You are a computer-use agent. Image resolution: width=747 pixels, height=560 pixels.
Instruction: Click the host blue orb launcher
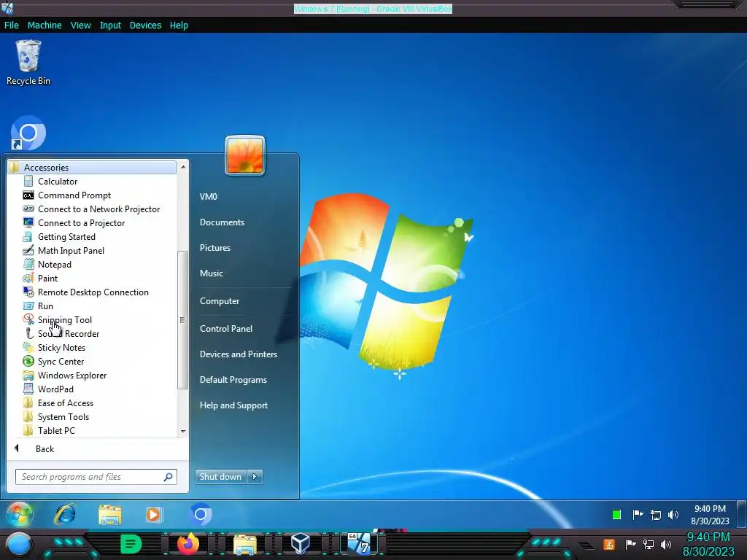pos(18,544)
